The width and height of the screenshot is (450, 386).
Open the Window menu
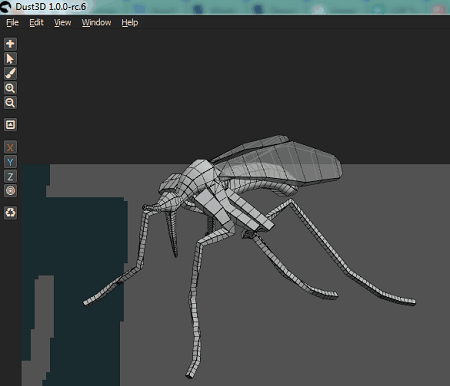click(96, 23)
